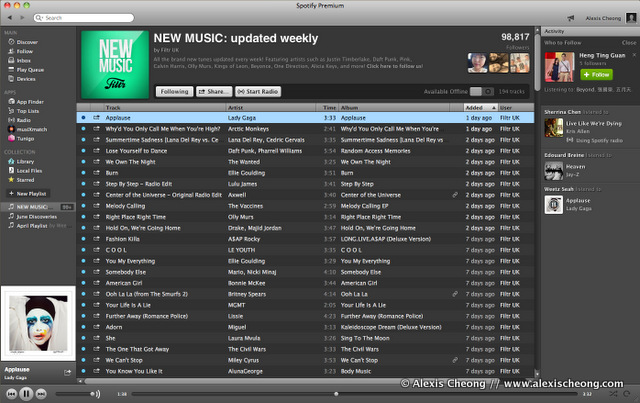Click the now playing Applause album art
640x403 pixels.
pyautogui.click(x=38, y=324)
